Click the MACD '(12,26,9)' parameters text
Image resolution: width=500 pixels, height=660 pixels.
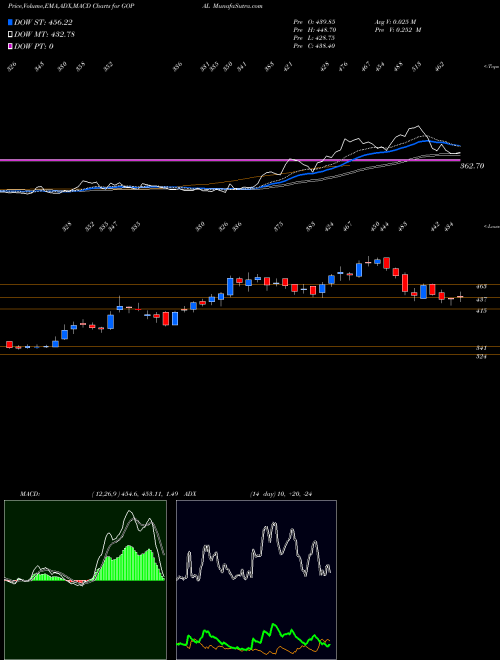coord(104,494)
